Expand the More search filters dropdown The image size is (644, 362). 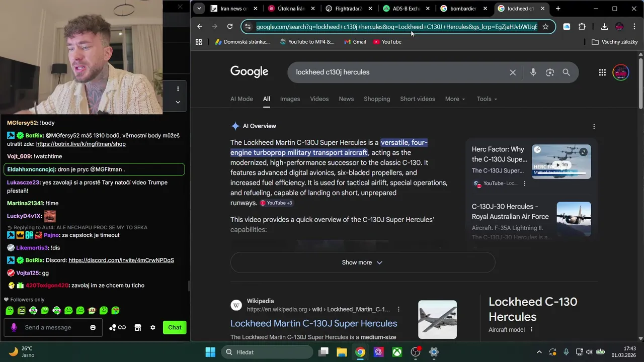[x=455, y=99]
